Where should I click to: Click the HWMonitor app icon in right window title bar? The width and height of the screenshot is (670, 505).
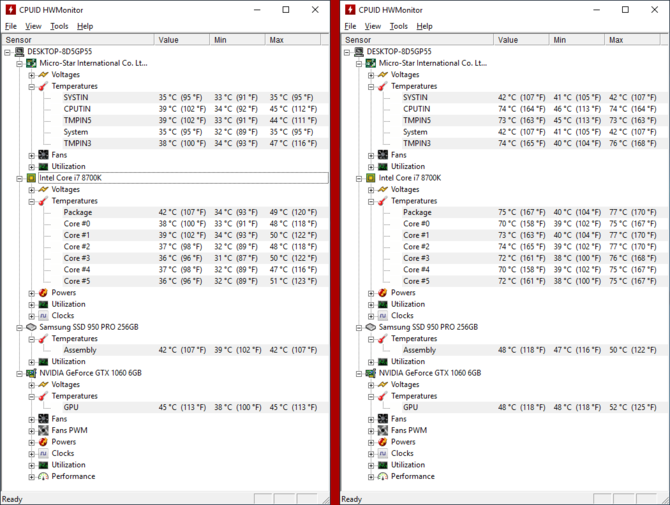coord(350,9)
